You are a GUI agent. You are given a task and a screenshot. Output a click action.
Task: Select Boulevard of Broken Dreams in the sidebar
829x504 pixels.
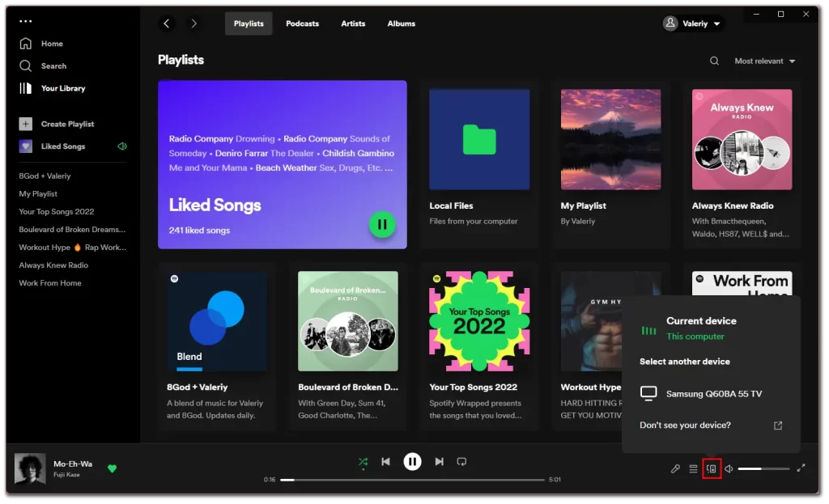coord(72,230)
